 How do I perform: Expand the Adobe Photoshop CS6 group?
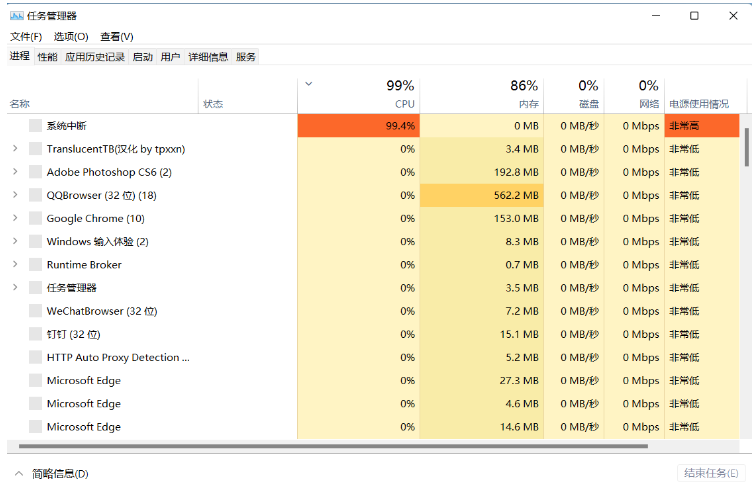pos(15,171)
